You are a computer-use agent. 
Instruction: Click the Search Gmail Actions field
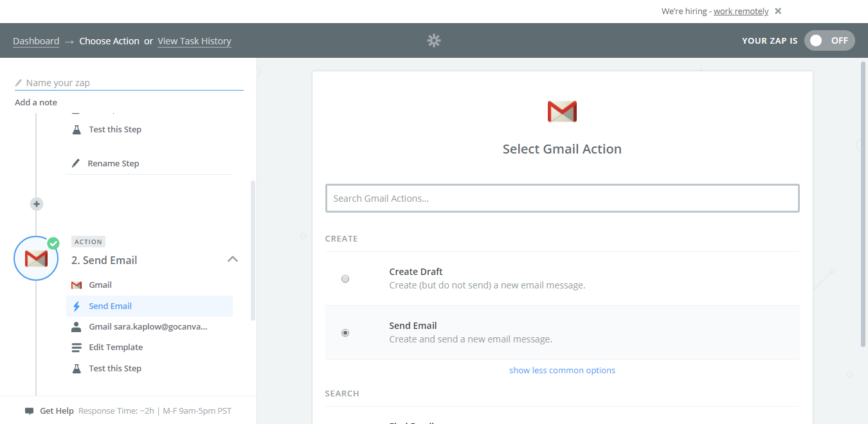(x=562, y=199)
